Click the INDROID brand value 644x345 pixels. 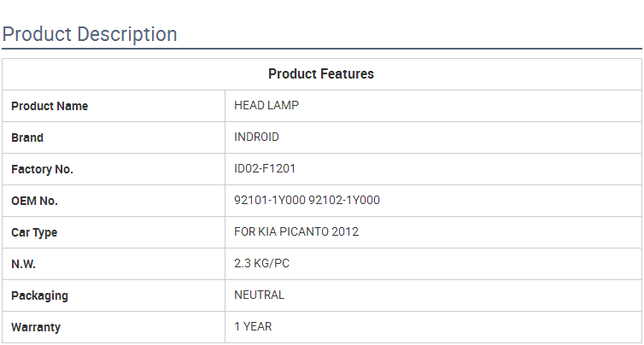256,137
